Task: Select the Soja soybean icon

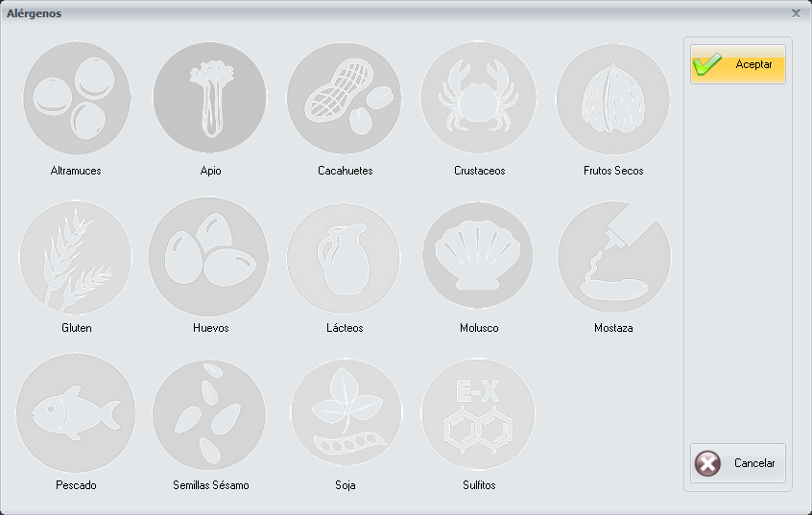Action: tap(345, 414)
